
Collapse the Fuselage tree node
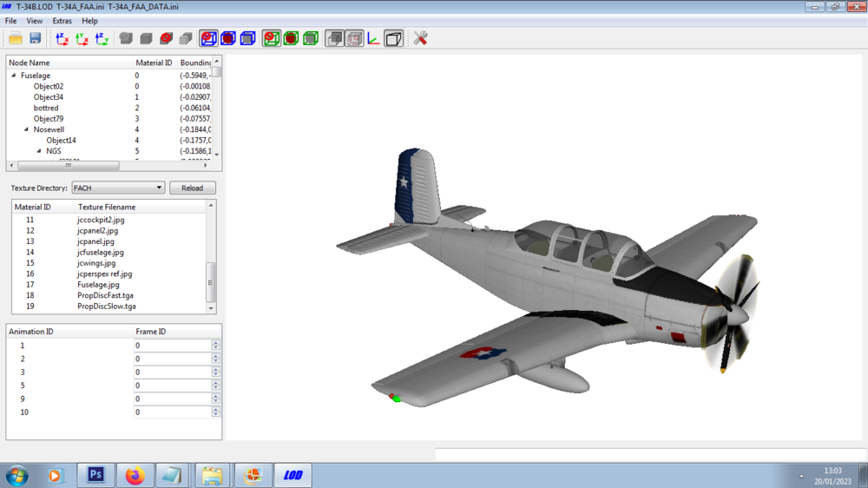14,76
